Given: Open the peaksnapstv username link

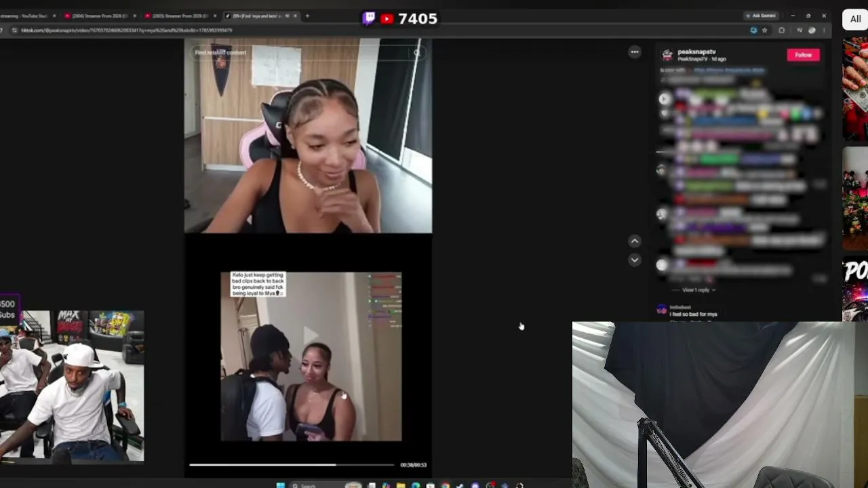Looking at the screenshot, I should click(696, 52).
